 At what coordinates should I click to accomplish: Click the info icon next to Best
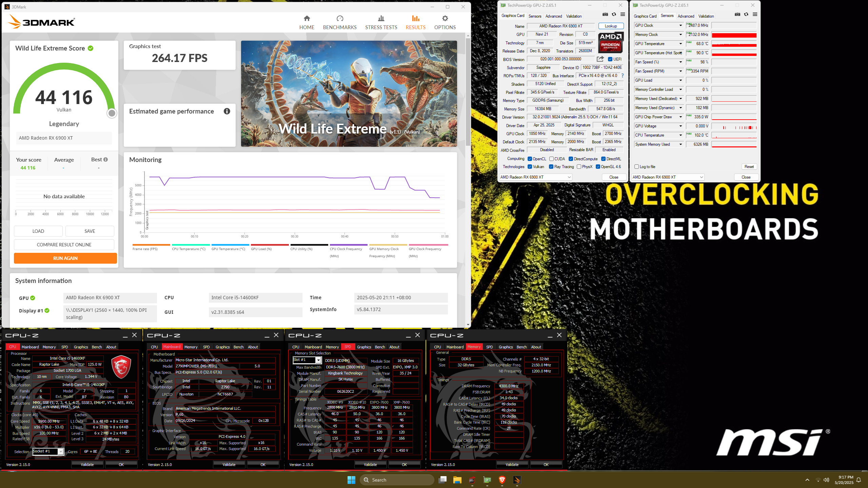[x=105, y=160]
